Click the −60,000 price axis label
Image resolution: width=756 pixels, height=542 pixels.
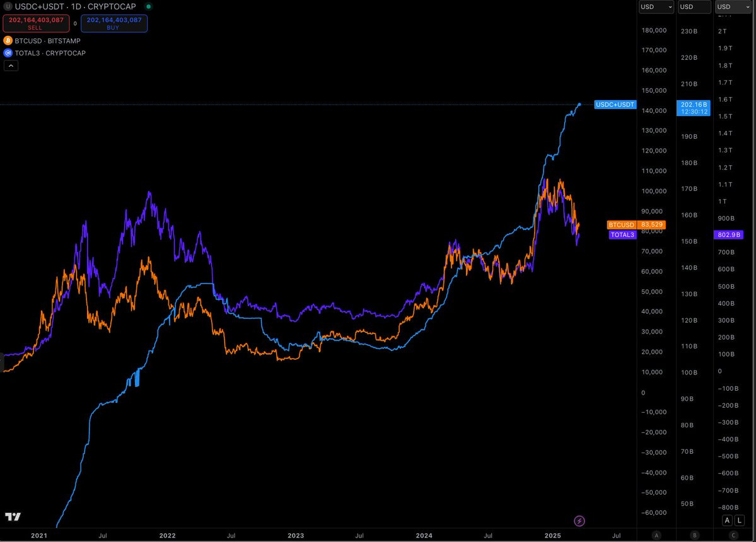(654, 512)
